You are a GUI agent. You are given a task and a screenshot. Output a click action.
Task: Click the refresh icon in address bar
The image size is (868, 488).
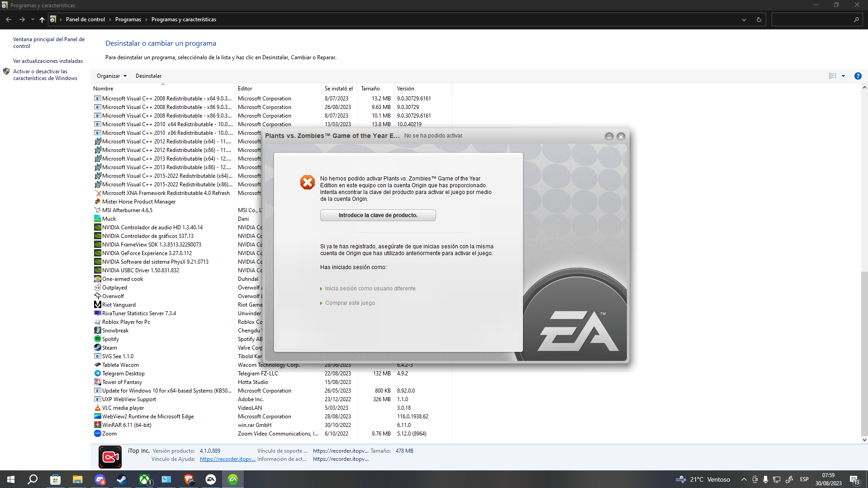(x=759, y=19)
